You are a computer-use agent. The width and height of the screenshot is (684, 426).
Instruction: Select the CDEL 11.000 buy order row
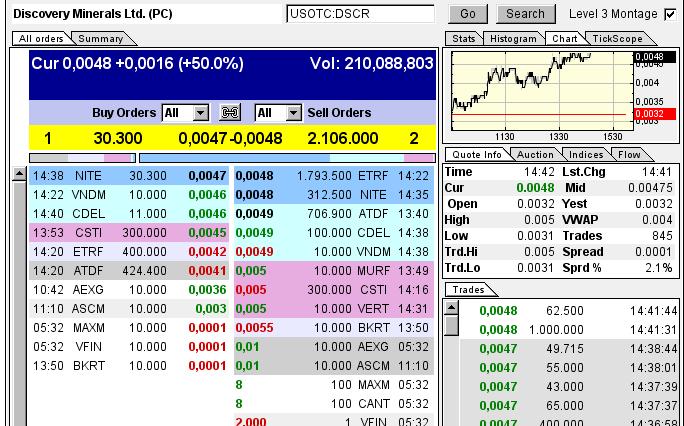pos(129,214)
